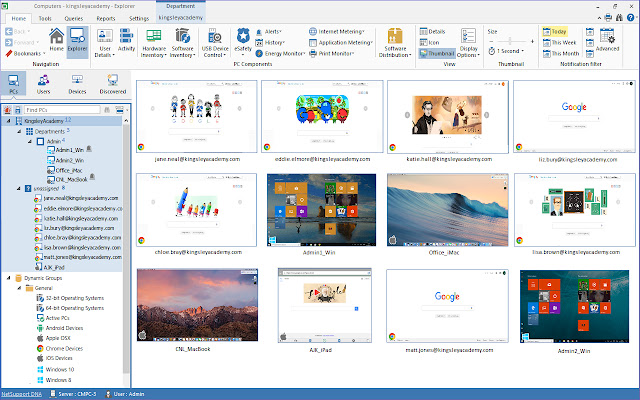Switch to Icon view mode
This screenshot has height=400, width=640.
(x=429, y=42)
